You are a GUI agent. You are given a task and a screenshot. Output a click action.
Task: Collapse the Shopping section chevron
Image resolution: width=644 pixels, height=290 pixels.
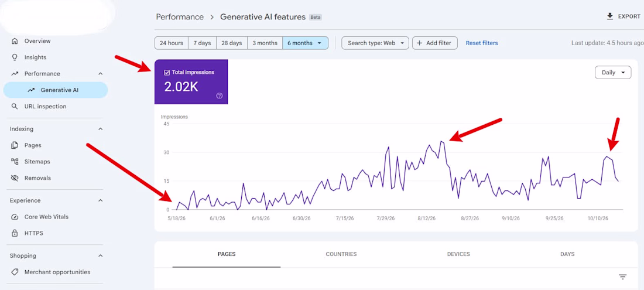click(x=101, y=255)
